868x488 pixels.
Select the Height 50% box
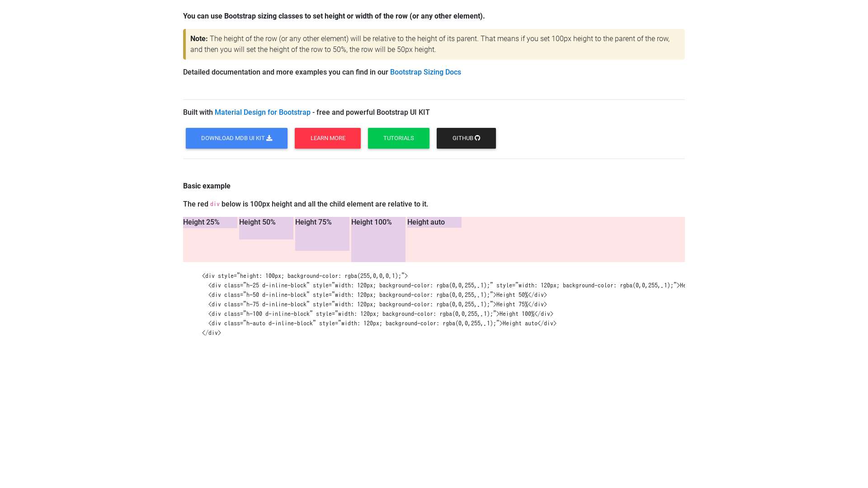tap(266, 228)
